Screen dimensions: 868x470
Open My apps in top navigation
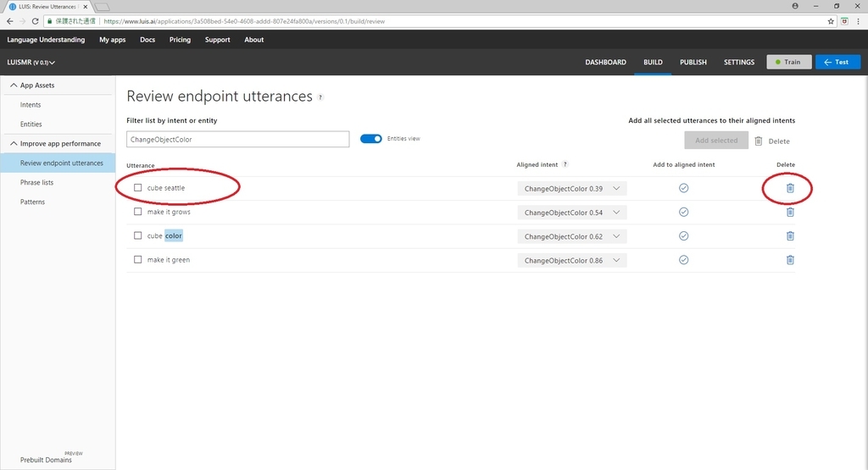[113, 40]
